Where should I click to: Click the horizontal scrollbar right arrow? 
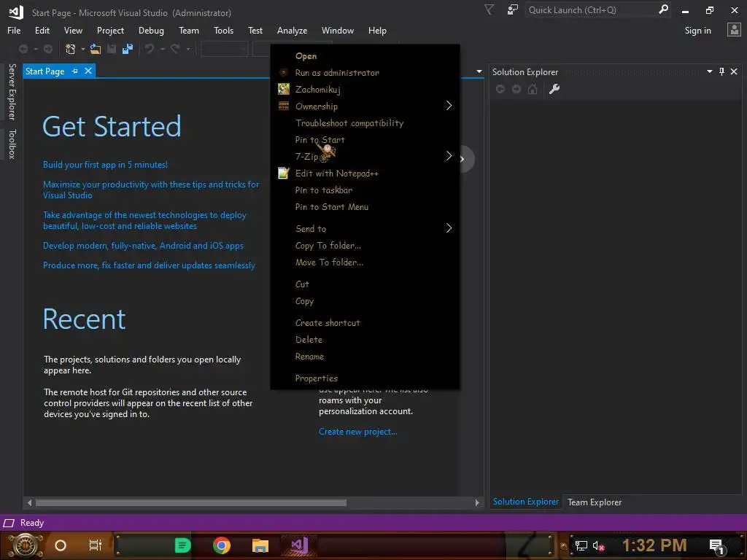(x=477, y=502)
